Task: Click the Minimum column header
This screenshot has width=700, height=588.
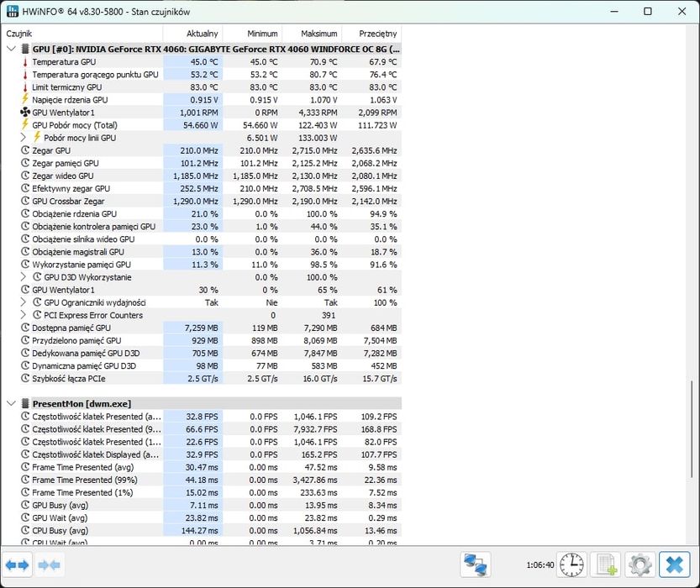Action: (x=252, y=34)
